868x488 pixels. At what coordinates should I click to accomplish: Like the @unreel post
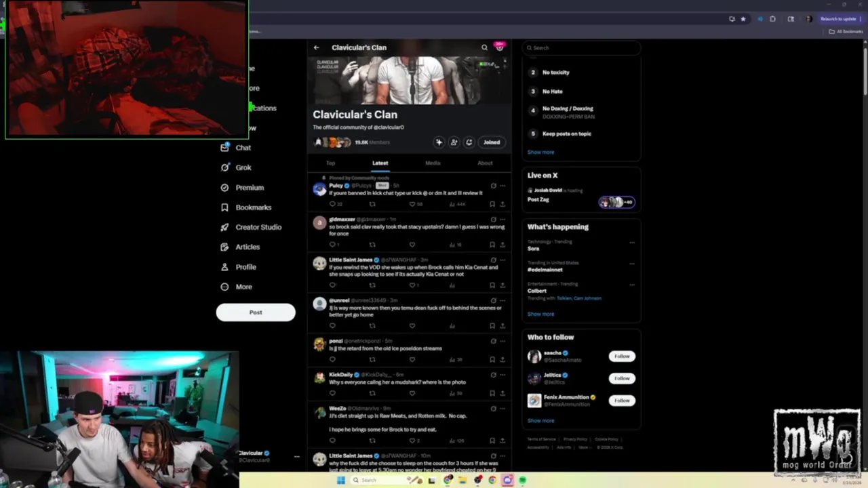coord(412,326)
